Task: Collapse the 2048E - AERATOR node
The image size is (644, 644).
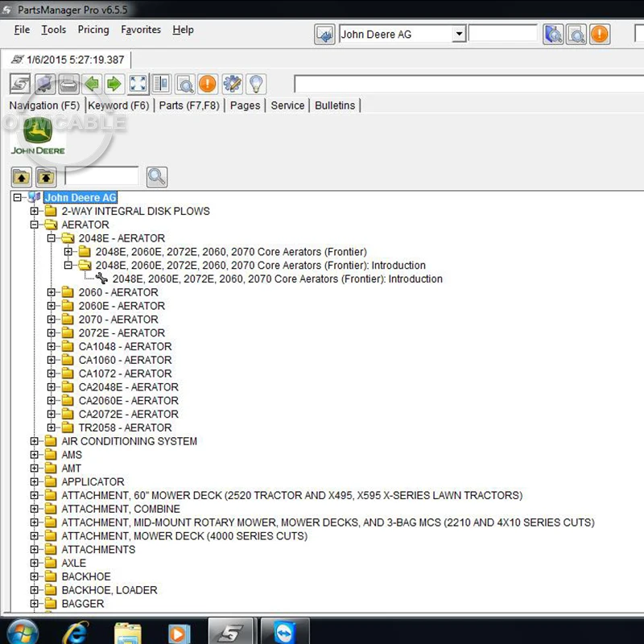Action: coord(51,238)
